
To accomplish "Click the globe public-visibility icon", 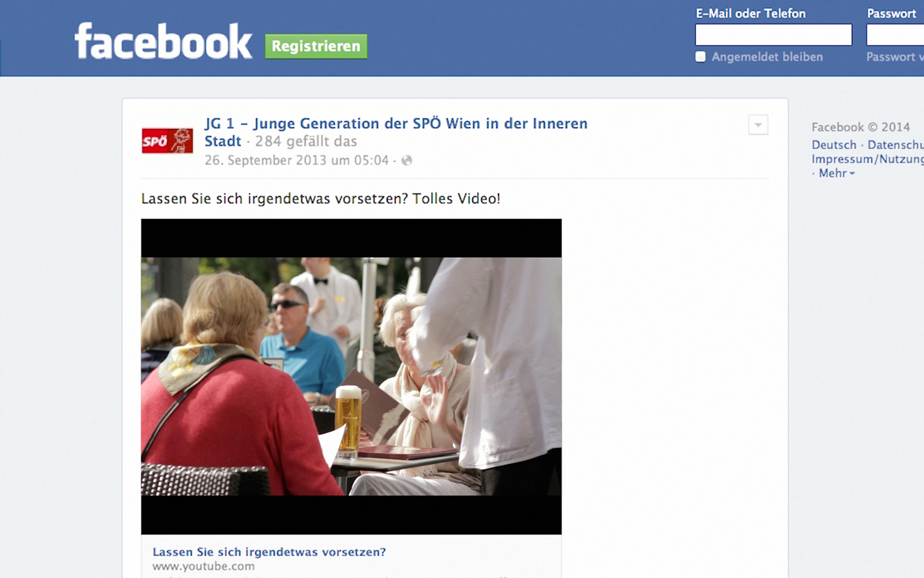I will pyautogui.click(x=406, y=160).
